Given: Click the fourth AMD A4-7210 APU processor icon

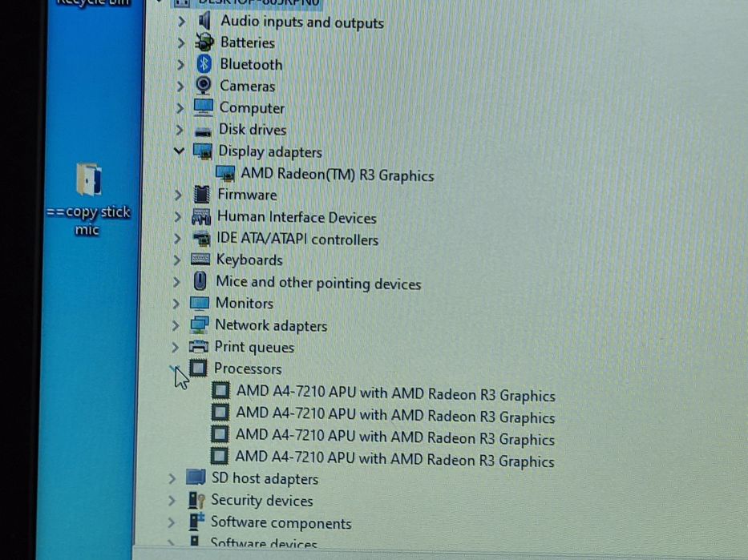Looking at the screenshot, I should [x=219, y=456].
